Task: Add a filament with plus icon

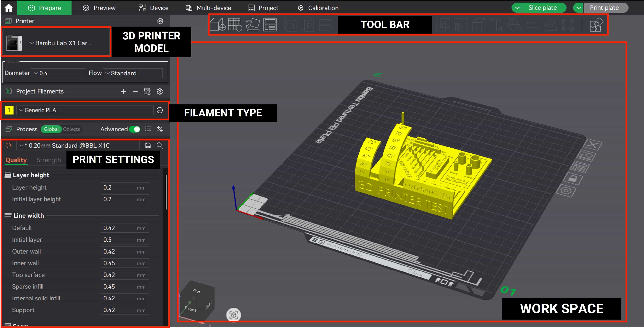Action: coord(123,91)
